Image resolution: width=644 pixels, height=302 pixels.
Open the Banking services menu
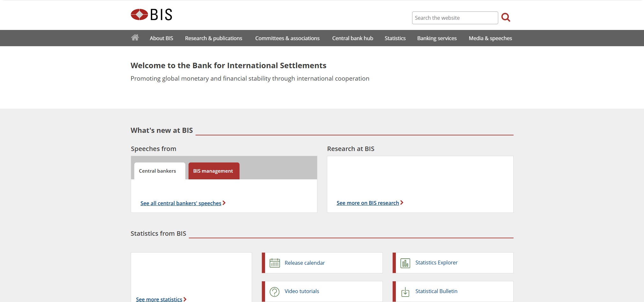(437, 38)
